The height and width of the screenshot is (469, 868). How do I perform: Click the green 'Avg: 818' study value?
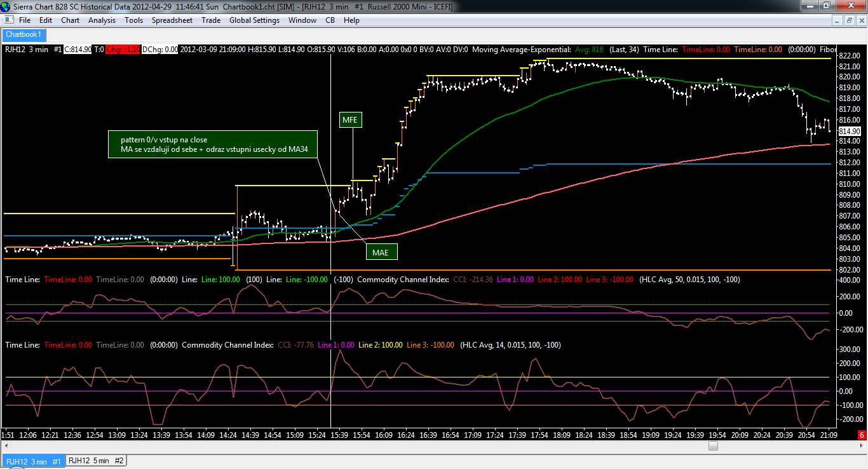pyautogui.click(x=589, y=49)
